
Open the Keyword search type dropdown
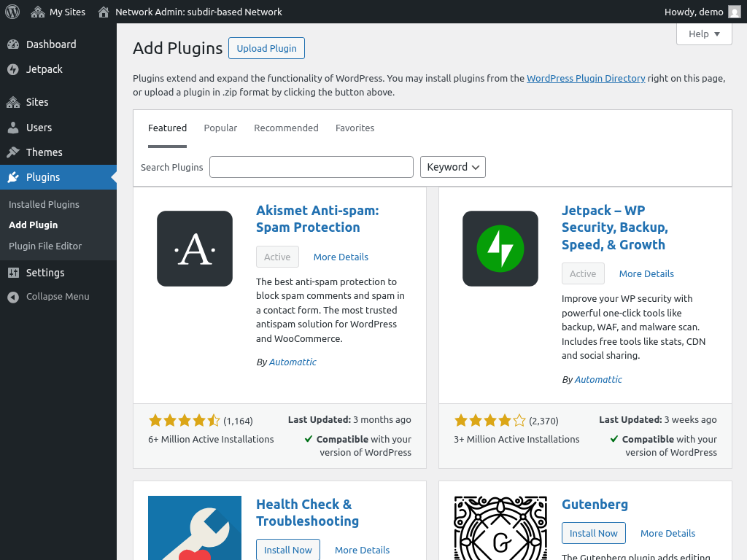click(452, 167)
